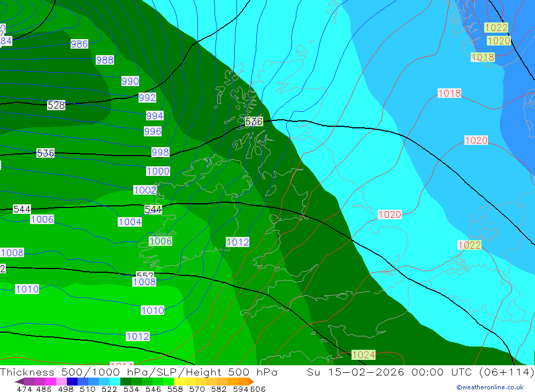Viewport: 535px width, 392px height.
Task: Click the forecast step text (06+114)
Action: click(506, 372)
